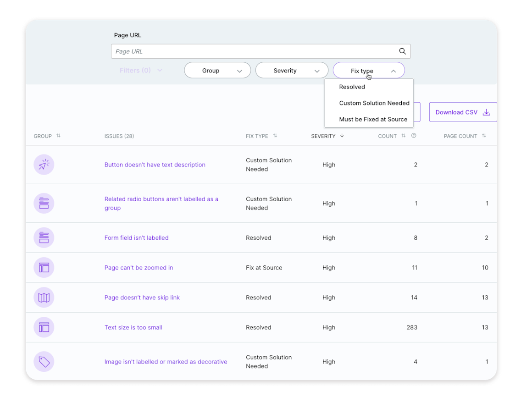532x397 pixels.
Task: Open Image isn't labelled or marked decorative issue
Action: pyautogui.click(x=166, y=362)
